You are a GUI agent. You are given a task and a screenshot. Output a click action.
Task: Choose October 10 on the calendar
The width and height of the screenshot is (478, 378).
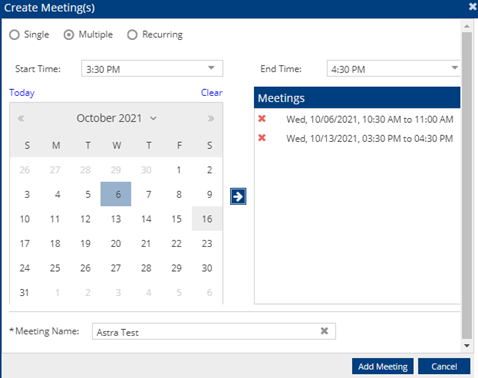pyautogui.click(x=25, y=219)
